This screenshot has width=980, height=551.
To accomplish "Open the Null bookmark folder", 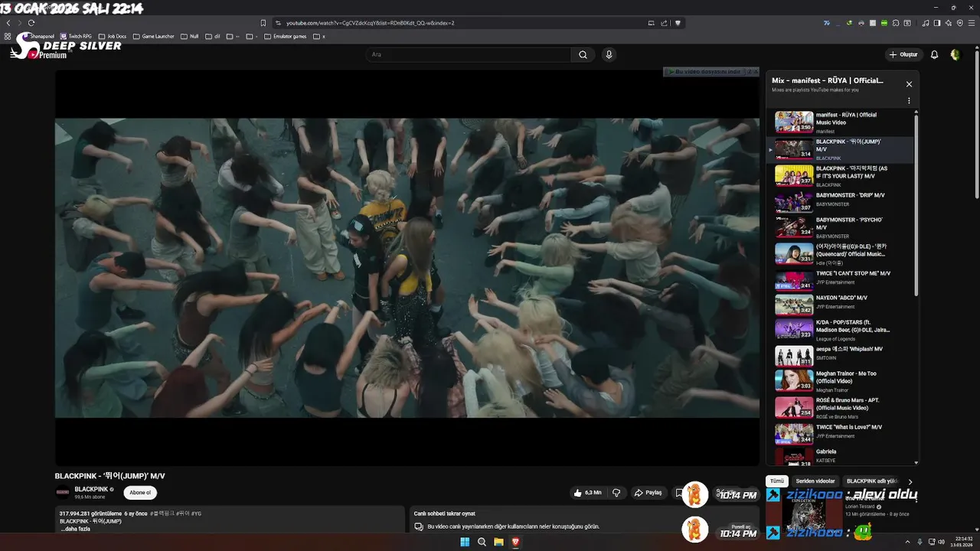I will pyautogui.click(x=190, y=36).
